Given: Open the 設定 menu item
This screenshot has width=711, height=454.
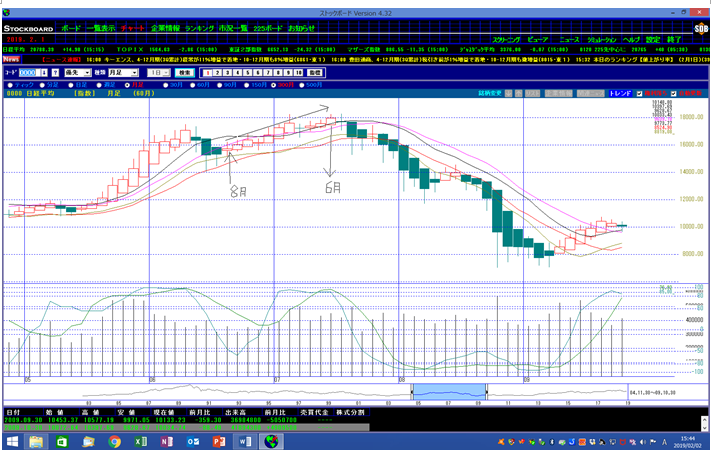Looking at the screenshot, I should pos(653,40).
